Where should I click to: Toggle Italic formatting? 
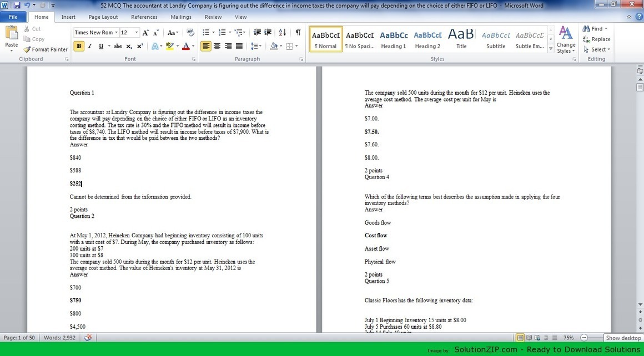90,47
